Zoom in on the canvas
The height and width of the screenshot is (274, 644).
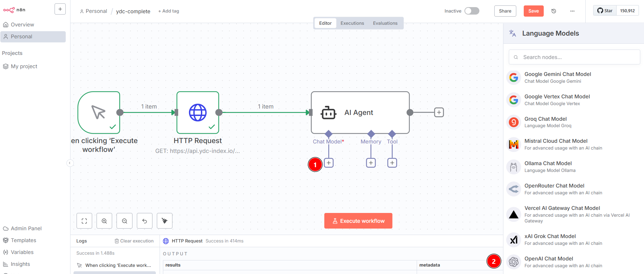pos(104,221)
